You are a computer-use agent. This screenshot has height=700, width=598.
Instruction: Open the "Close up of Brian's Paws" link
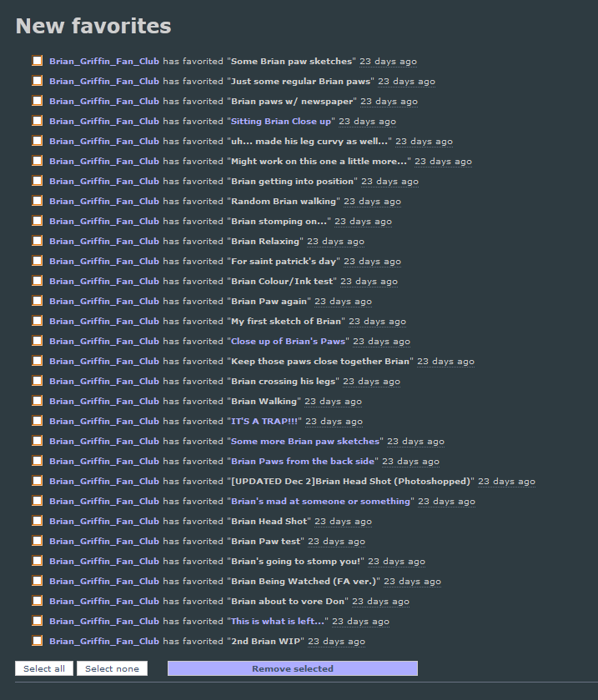click(288, 341)
